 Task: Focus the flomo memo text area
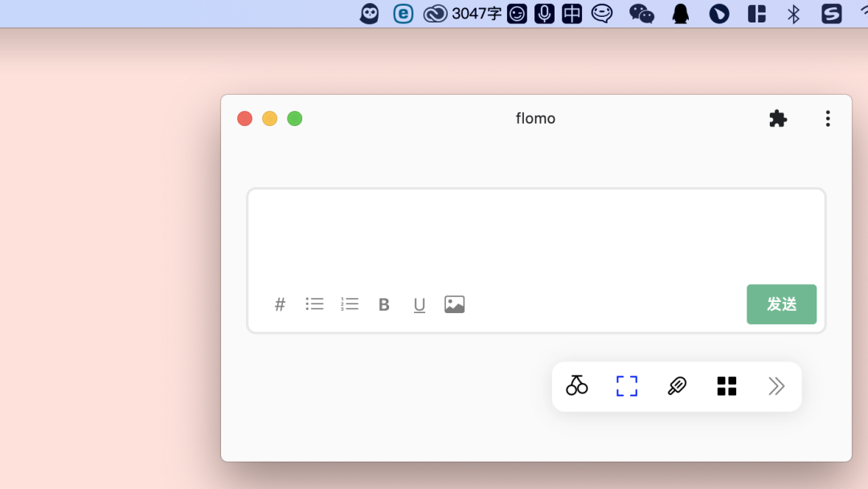(536, 237)
